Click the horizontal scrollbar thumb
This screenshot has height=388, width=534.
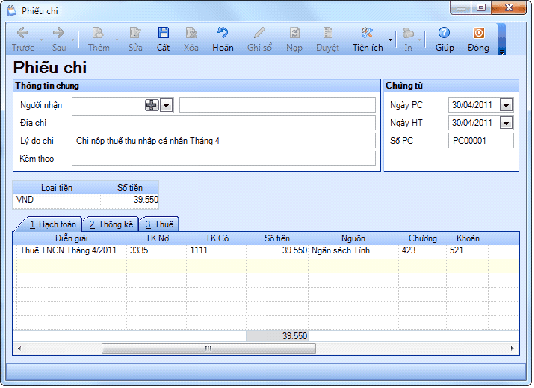coord(208,348)
